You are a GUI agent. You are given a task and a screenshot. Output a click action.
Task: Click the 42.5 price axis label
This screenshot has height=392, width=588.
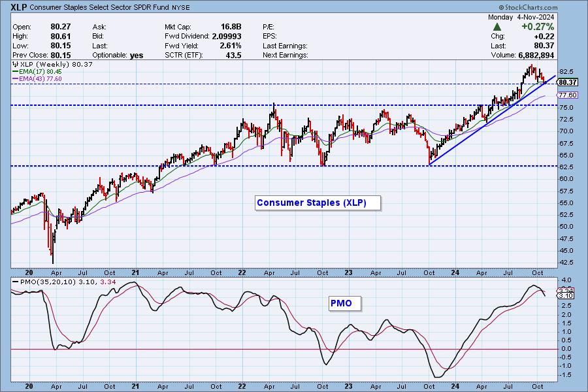(x=566, y=262)
